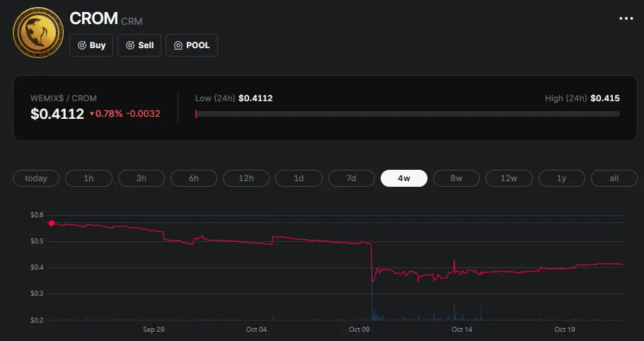Click the $0.6 y-axis label
The height and width of the screenshot is (341, 644).
37,214
